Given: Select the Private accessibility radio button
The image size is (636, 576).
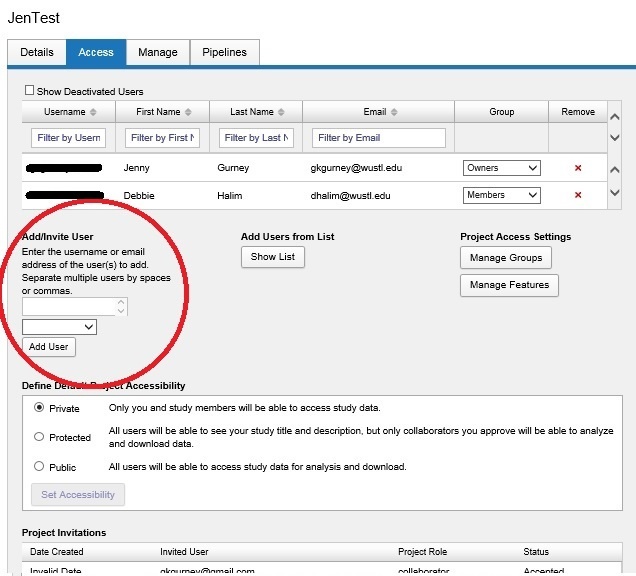Looking at the screenshot, I should (x=39, y=408).
